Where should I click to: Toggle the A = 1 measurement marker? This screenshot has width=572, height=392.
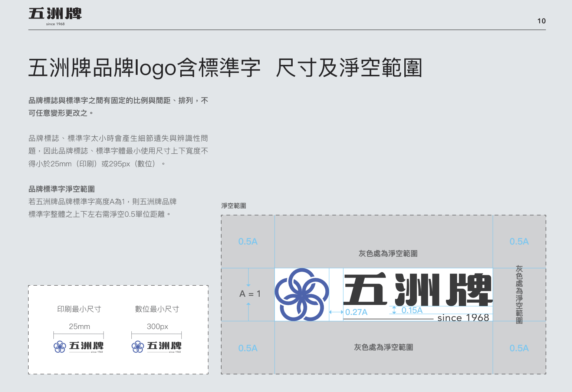[x=250, y=294]
